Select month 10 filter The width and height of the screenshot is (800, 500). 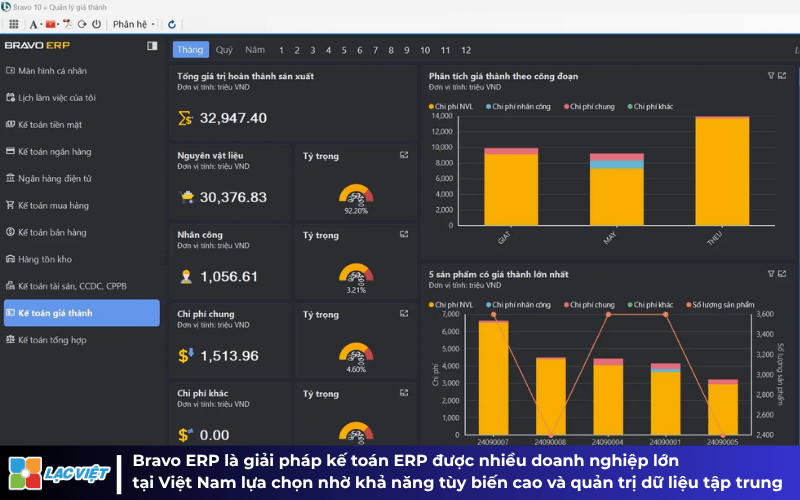[425, 50]
